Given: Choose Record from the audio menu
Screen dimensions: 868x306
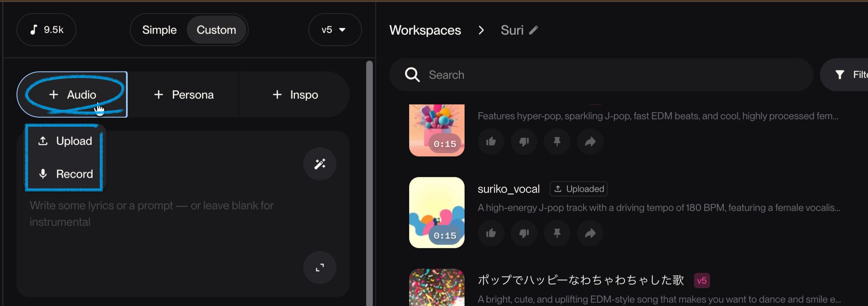Looking at the screenshot, I should point(66,174).
